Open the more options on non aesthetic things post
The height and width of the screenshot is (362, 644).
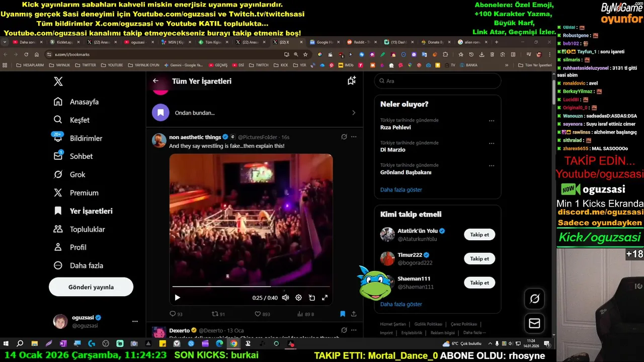click(354, 137)
